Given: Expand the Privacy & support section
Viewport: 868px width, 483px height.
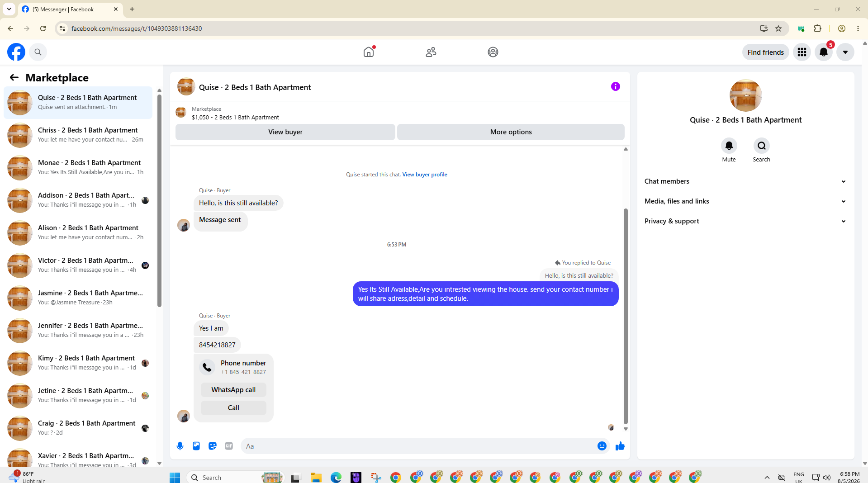Looking at the screenshot, I should [x=745, y=221].
